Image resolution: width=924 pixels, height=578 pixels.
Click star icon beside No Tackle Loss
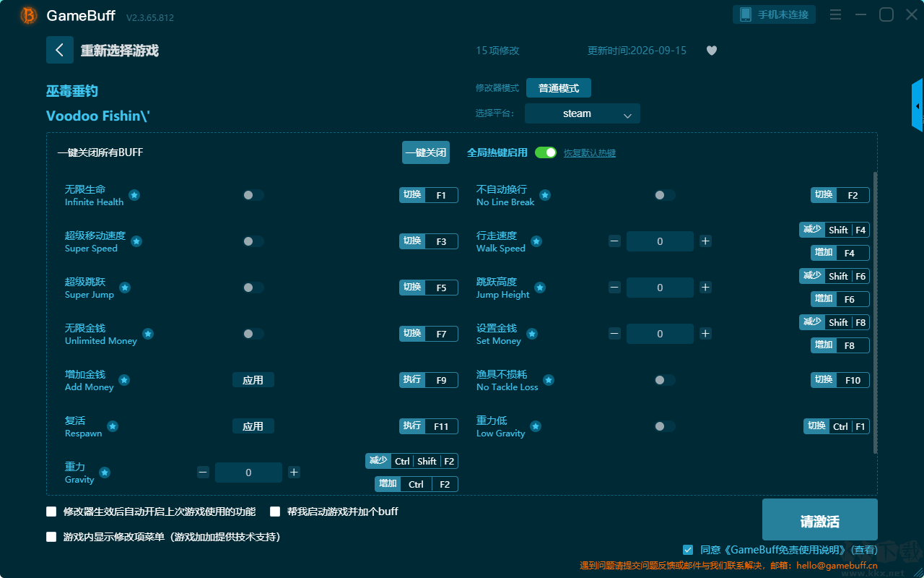click(x=549, y=380)
